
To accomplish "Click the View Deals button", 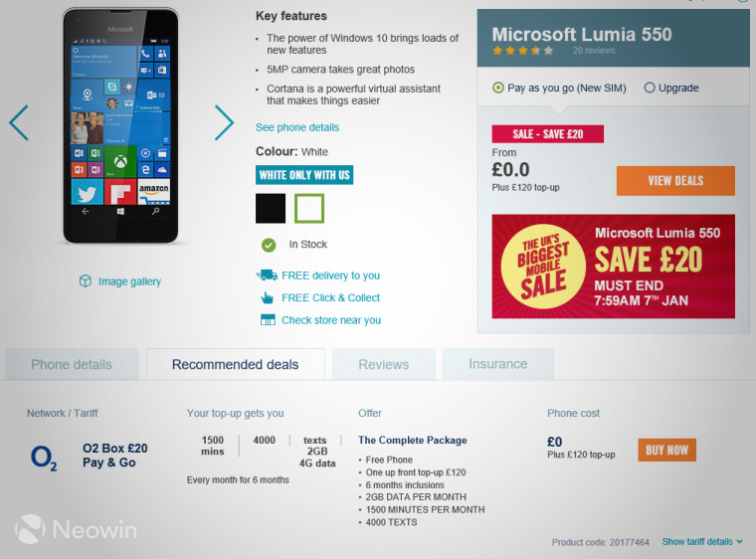I will tap(675, 181).
